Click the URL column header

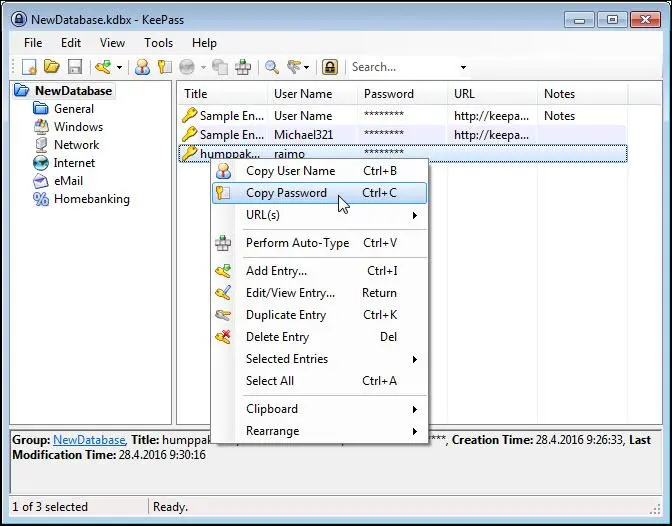click(493, 94)
